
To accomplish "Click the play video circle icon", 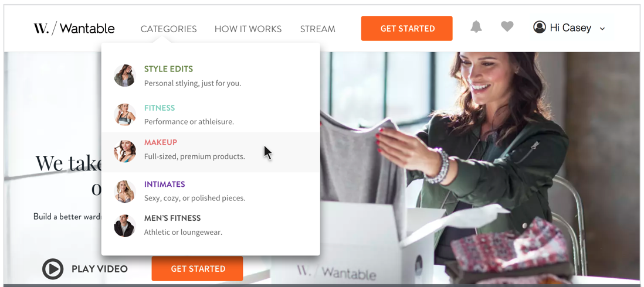I will pyautogui.click(x=53, y=269).
